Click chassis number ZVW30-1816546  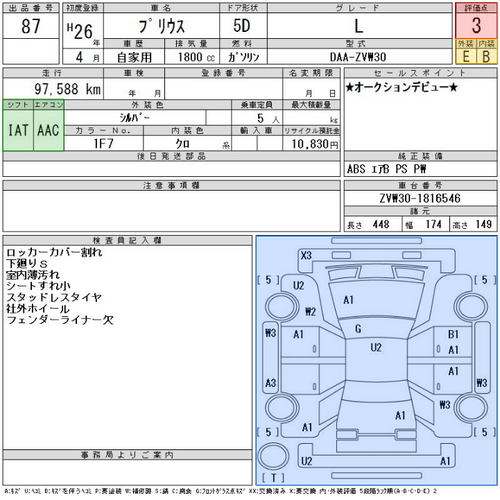(x=420, y=198)
